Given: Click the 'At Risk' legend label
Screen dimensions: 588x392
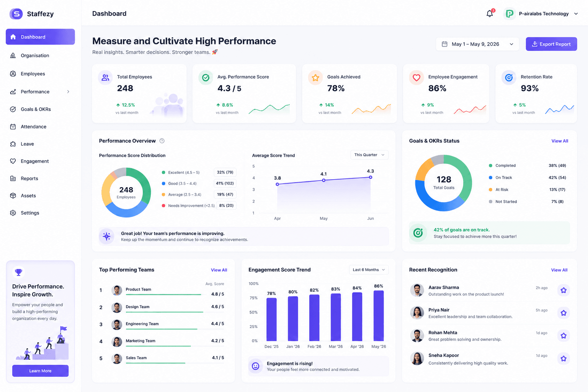Looking at the screenshot, I should [x=502, y=189].
